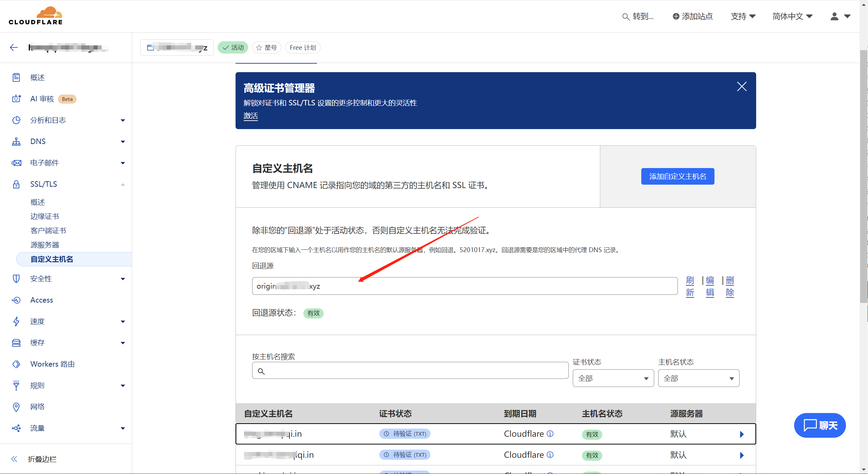Open the AI 审核 Beta page
The width and height of the screenshot is (868, 474).
coord(42,99)
